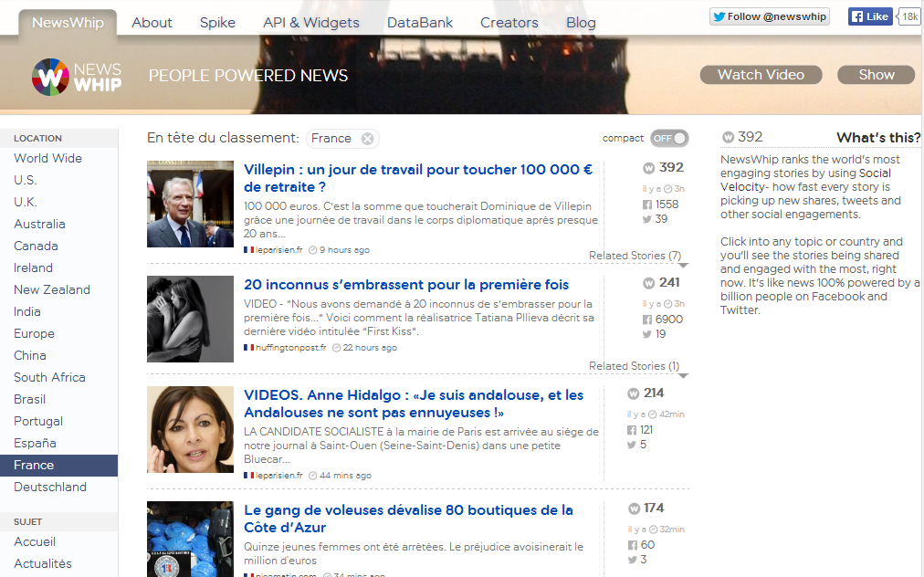Viewport: 924px width, 577px height.
Task: Click the Show button in banner
Action: click(x=877, y=75)
